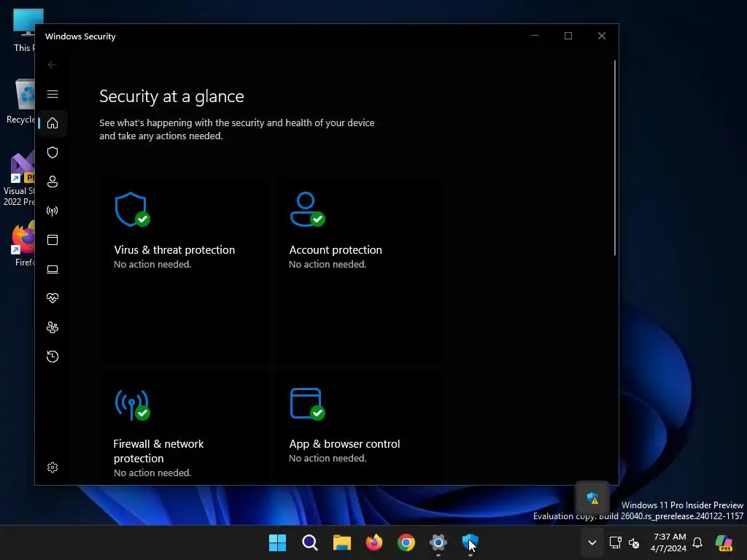Open the Copilot preview icon
Viewport: 747px width, 560px height.
point(724,542)
